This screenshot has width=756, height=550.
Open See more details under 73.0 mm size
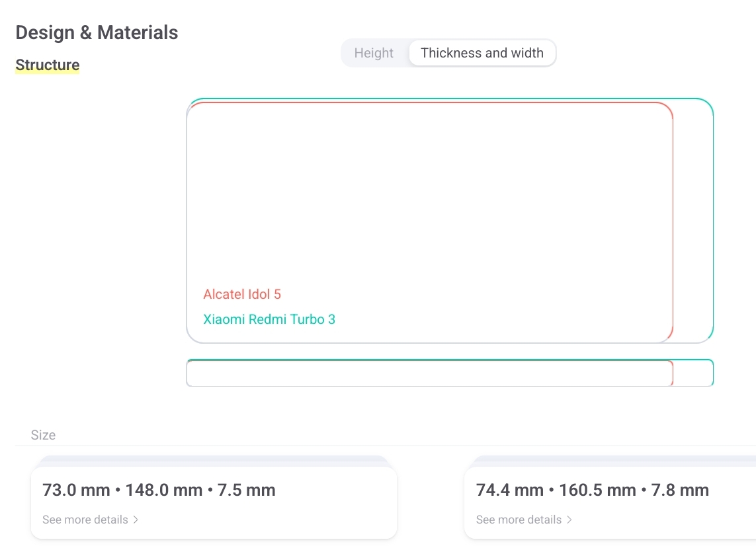(x=90, y=520)
